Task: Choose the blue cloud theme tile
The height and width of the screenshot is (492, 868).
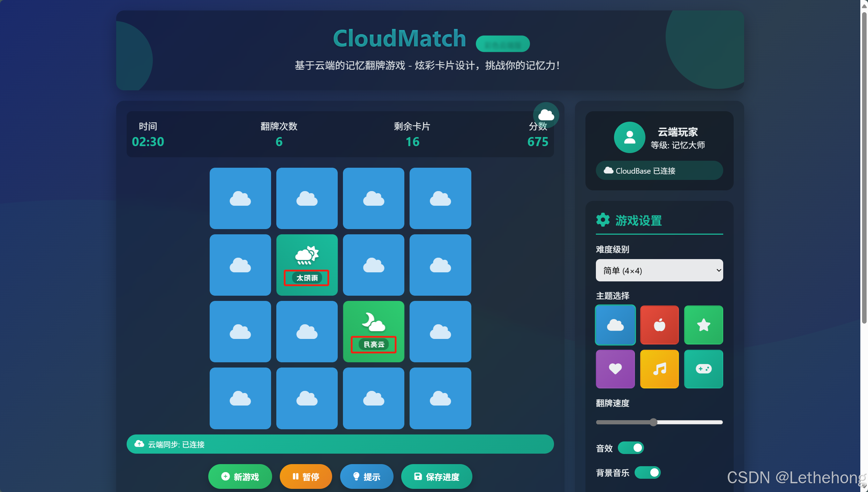Action: click(615, 325)
